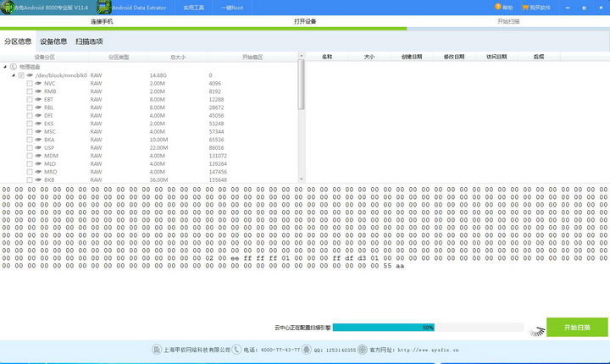Viewport: 610px width, 364px height.
Task: Collapse the /dev/block/mmcblk0 tree node
Action: pyautogui.click(x=14, y=75)
